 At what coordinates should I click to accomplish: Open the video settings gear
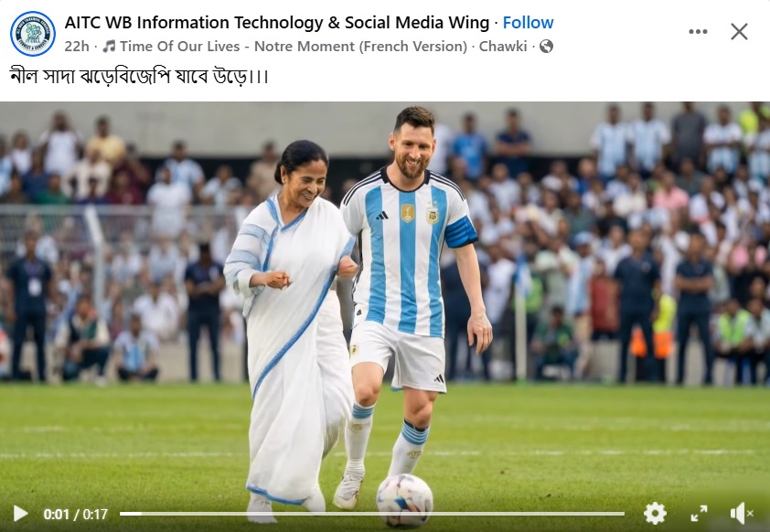[655, 514]
